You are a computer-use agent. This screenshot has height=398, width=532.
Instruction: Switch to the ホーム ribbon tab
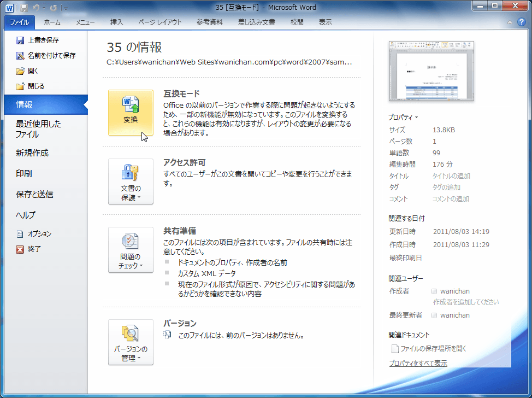(x=53, y=22)
